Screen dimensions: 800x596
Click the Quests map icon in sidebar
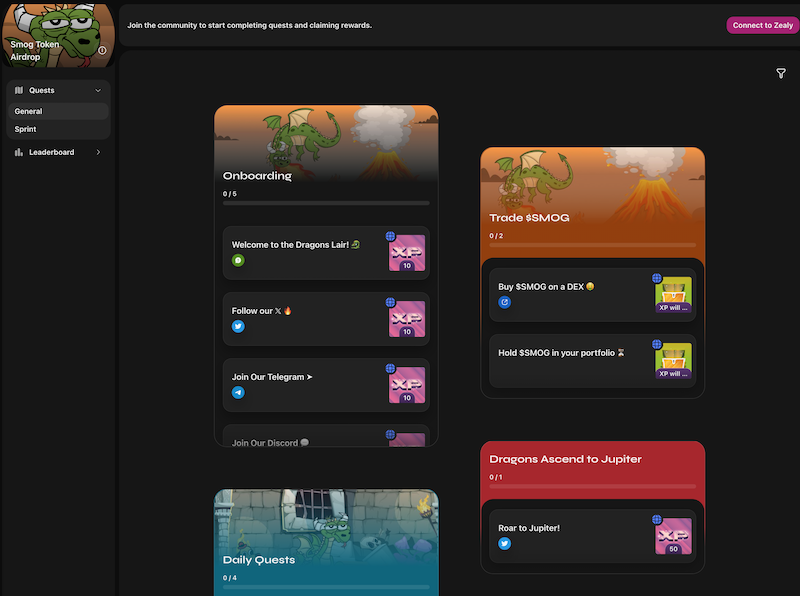19,90
